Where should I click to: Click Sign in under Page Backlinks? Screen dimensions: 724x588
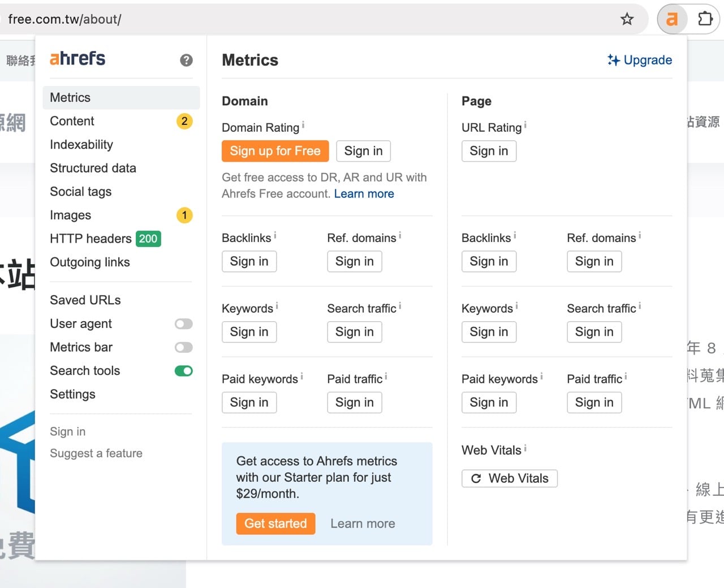(489, 261)
